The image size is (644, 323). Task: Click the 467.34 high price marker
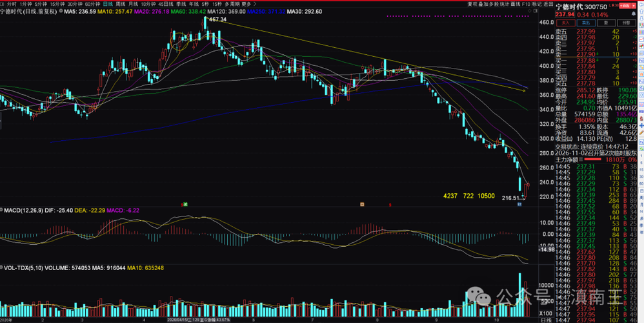(x=217, y=19)
